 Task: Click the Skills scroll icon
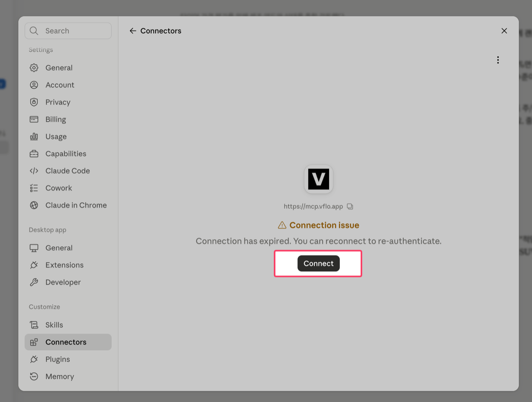34,325
